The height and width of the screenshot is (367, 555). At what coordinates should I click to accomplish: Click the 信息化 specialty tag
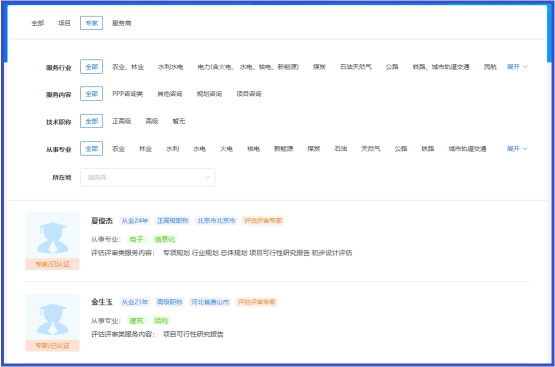pos(165,239)
